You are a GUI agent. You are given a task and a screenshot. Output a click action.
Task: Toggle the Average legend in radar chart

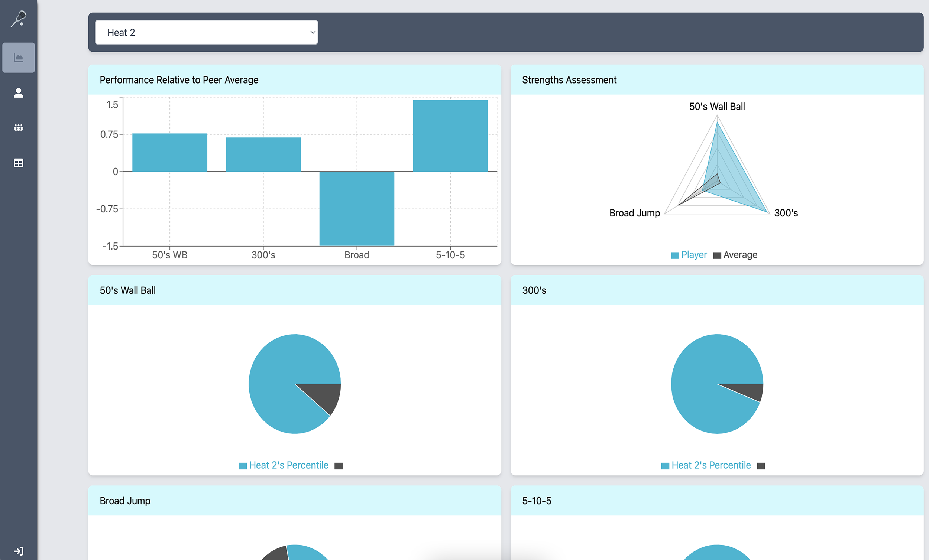coord(735,255)
